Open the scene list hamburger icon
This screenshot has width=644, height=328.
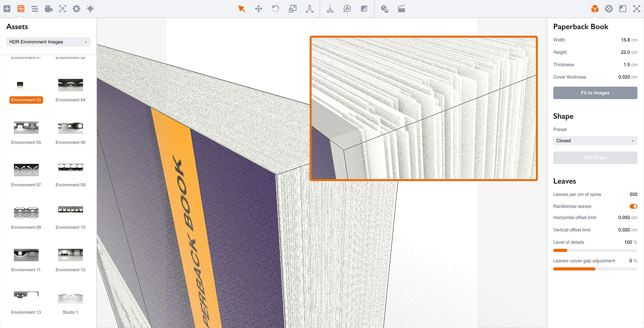[35, 8]
